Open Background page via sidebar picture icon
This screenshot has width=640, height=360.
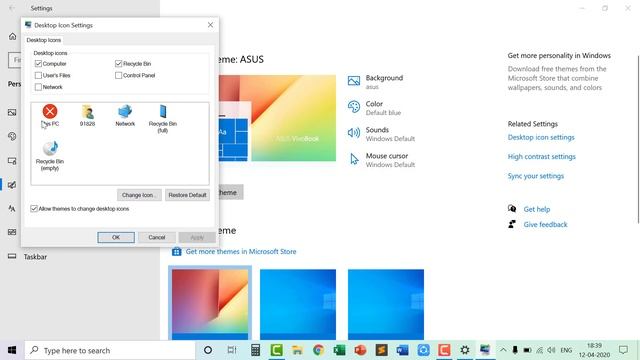pyautogui.click(x=12, y=112)
